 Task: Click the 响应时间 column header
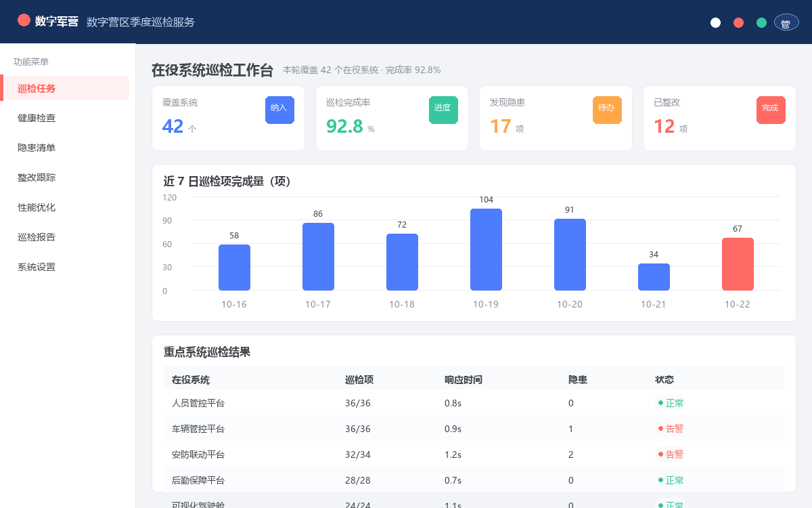click(x=464, y=380)
